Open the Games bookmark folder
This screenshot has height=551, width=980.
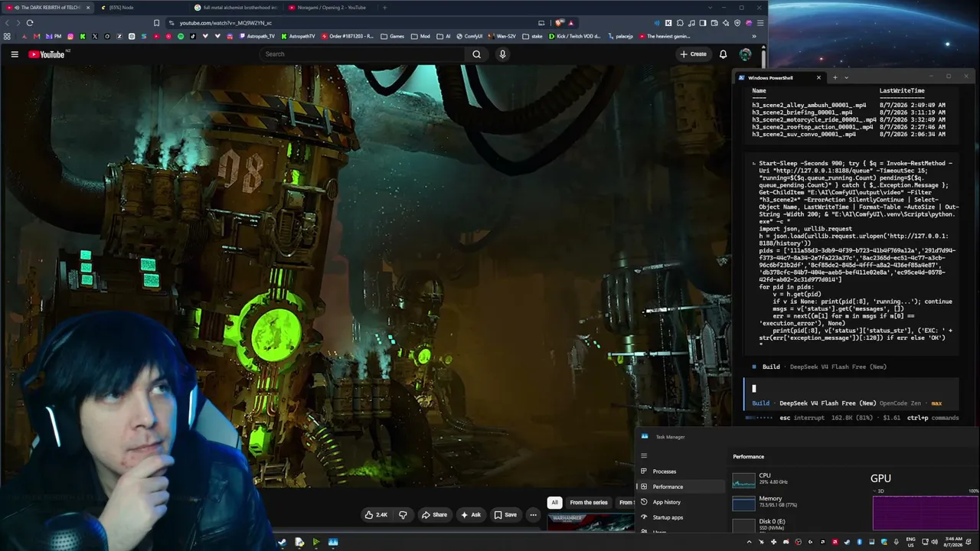coord(392,36)
